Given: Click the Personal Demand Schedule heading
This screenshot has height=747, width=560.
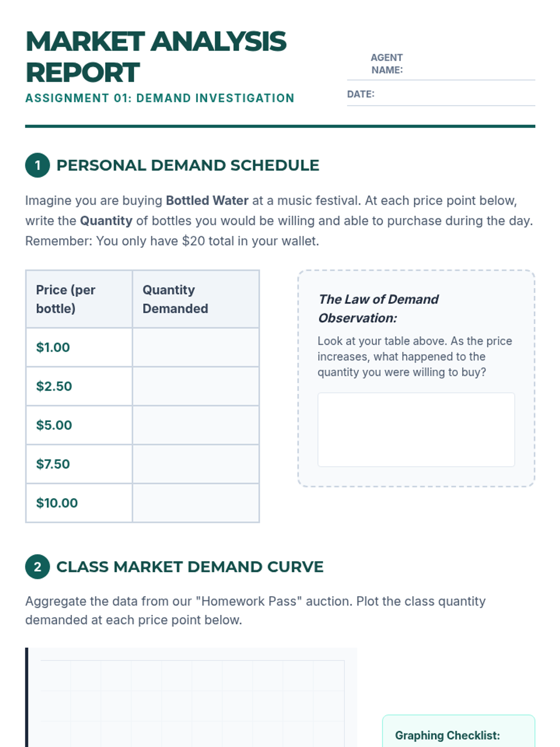Looking at the screenshot, I should (x=188, y=165).
